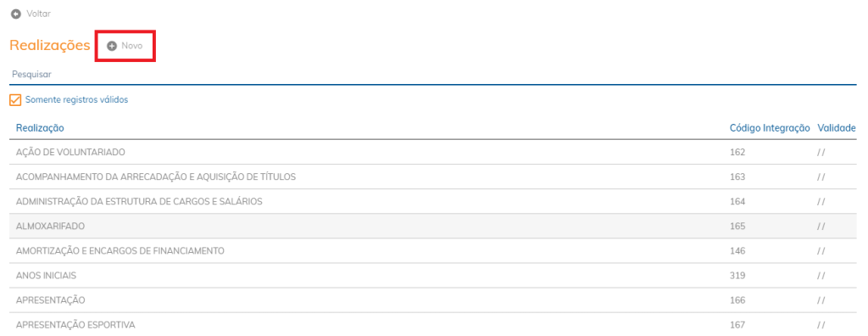
Task: Uncheck Somente registros válidos checkbox
Action: pyautogui.click(x=15, y=100)
